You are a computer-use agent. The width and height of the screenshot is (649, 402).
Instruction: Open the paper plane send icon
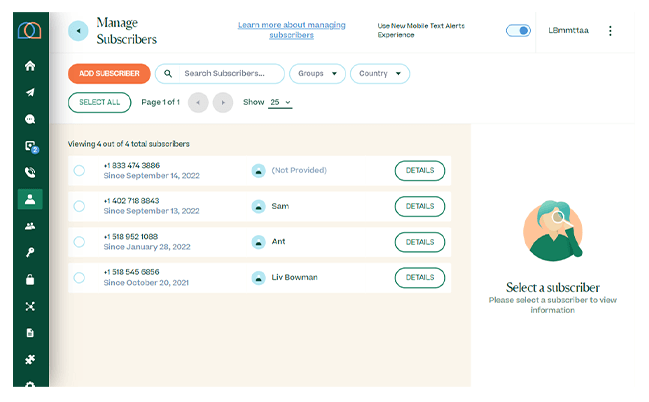point(30,92)
